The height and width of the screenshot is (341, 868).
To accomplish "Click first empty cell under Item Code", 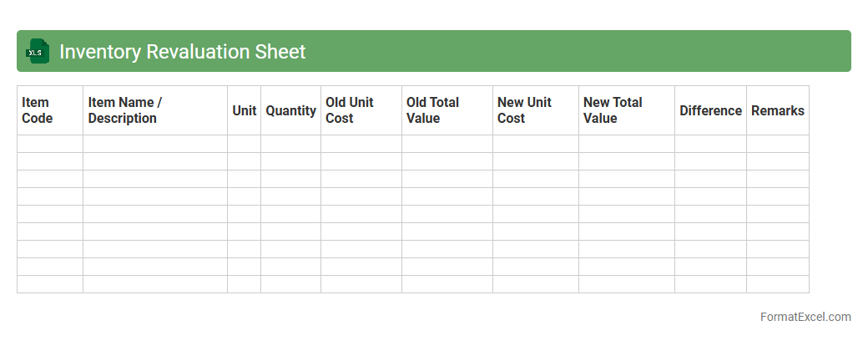I will (49, 144).
